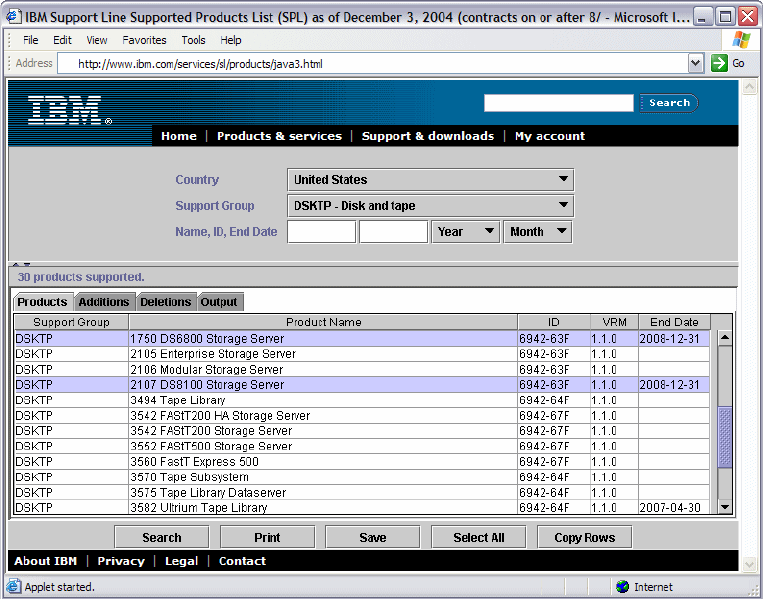Switch to the Output tab
The image size is (763, 599).
coord(219,302)
